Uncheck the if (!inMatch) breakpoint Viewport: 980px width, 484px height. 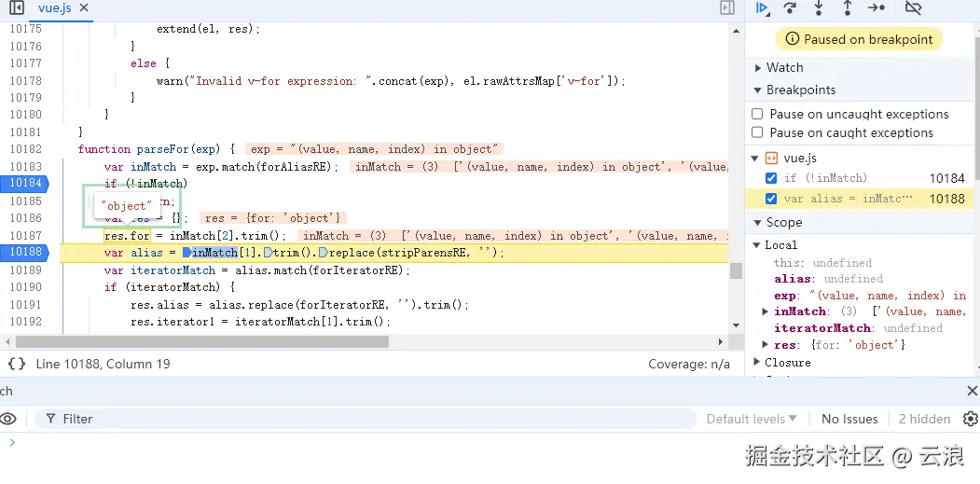pyautogui.click(x=771, y=178)
